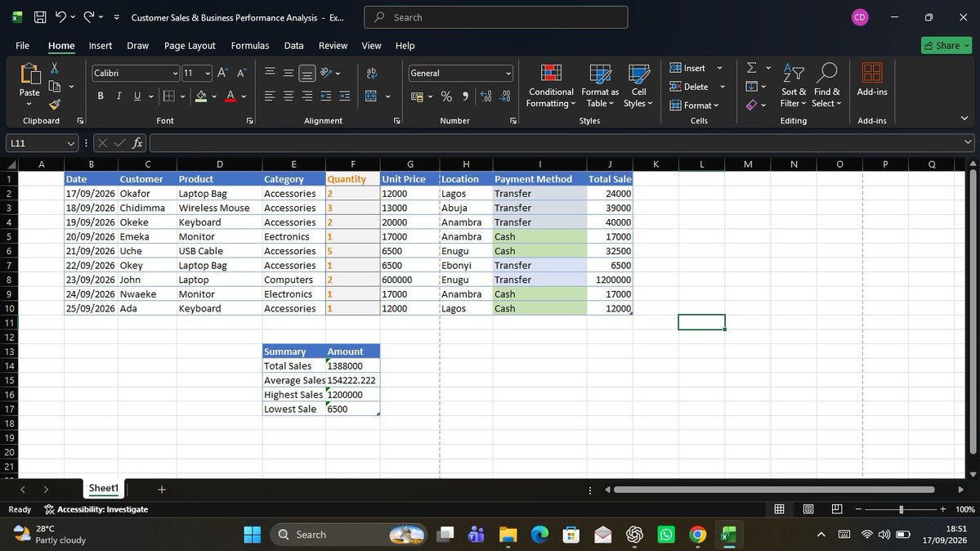The image size is (980, 551).
Task: Click the Cut scissors icon
Action: point(55,68)
